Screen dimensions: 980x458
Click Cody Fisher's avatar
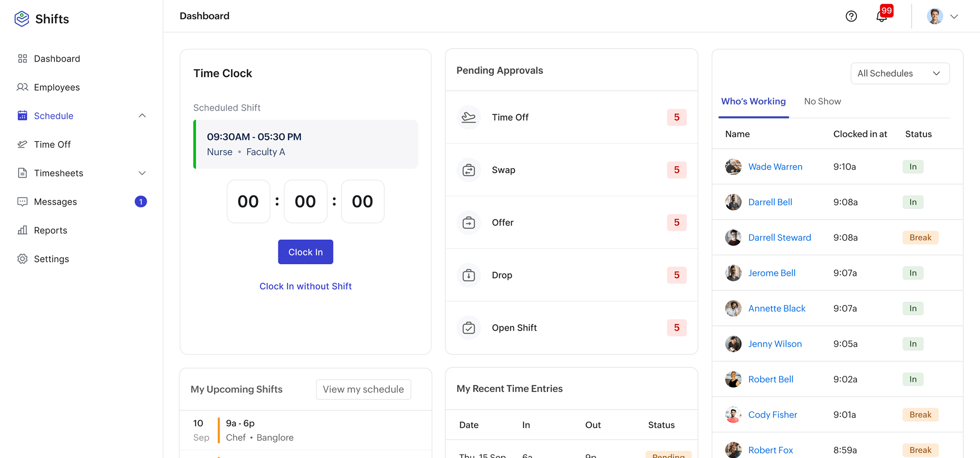point(733,415)
